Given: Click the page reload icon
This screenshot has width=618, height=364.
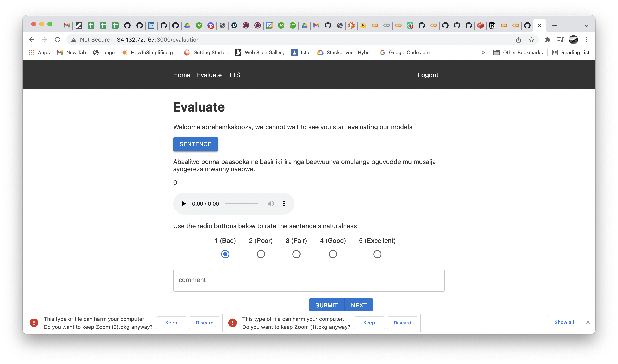Looking at the screenshot, I should coord(57,40).
